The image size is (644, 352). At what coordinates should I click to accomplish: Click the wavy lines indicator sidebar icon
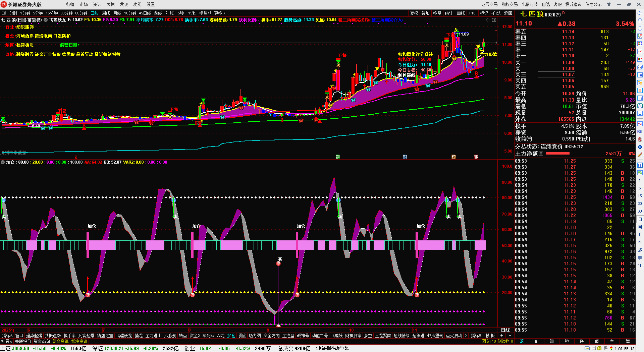pos(640,124)
